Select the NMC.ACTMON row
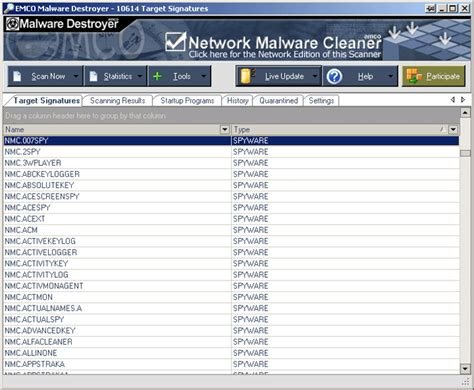474x390 pixels. [x=231, y=297]
